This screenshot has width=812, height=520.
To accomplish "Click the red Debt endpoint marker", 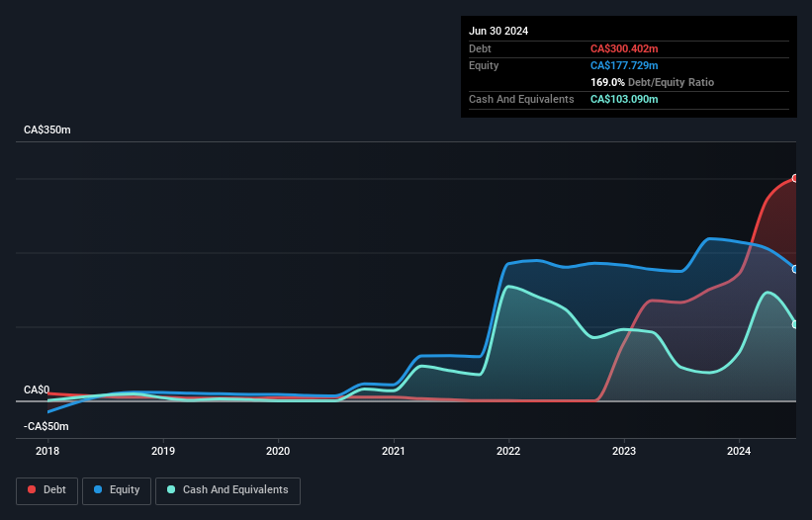I will coord(796,179).
